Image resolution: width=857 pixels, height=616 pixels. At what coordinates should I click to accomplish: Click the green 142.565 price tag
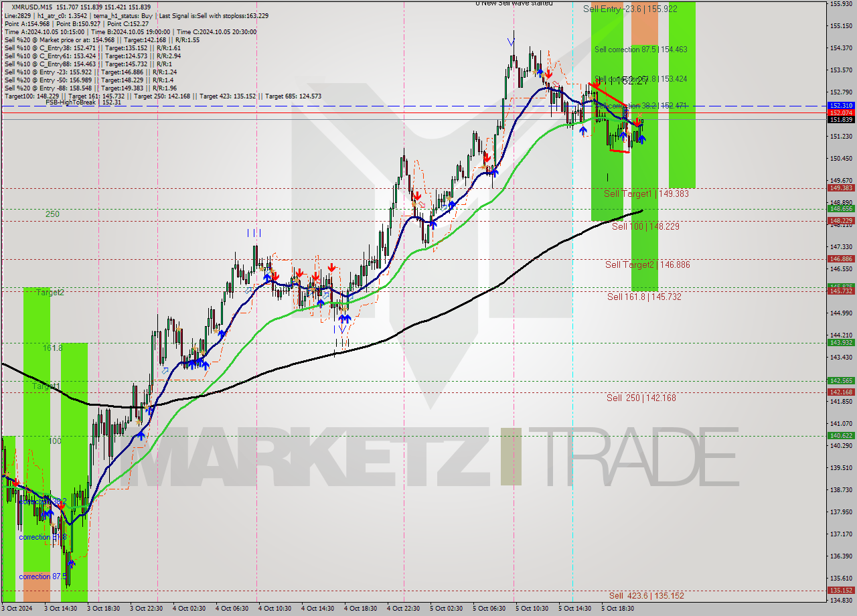pyautogui.click(x=841, y=380)
